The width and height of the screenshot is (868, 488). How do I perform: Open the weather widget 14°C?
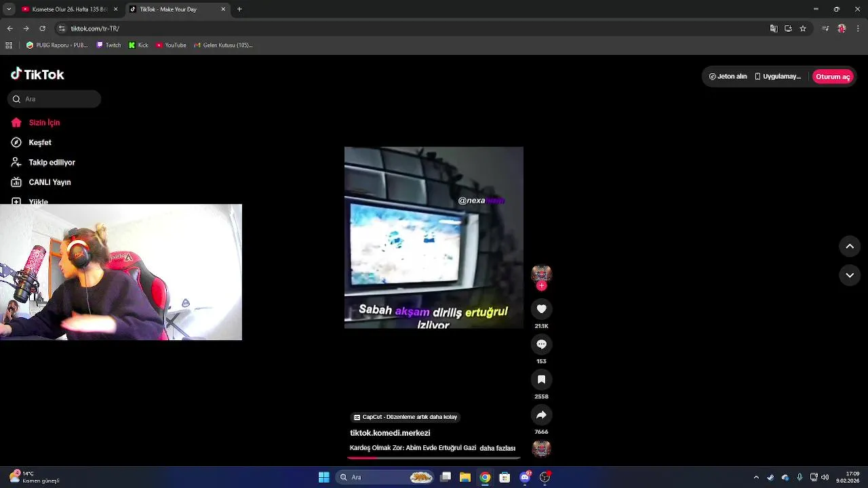click(x=35, y=477)
